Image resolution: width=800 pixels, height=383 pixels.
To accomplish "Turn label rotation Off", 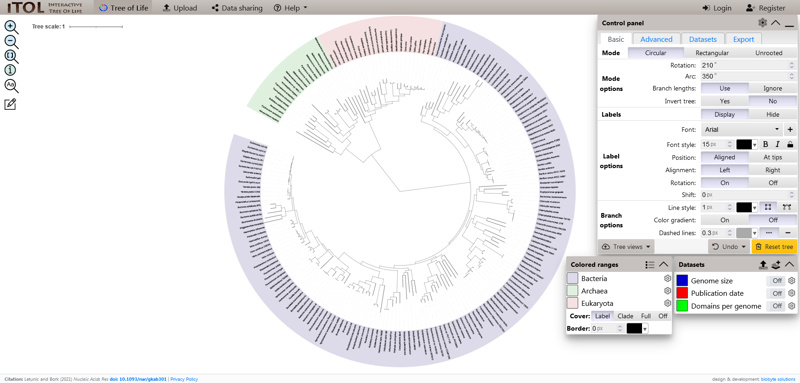I will click(x=772, y=183).
